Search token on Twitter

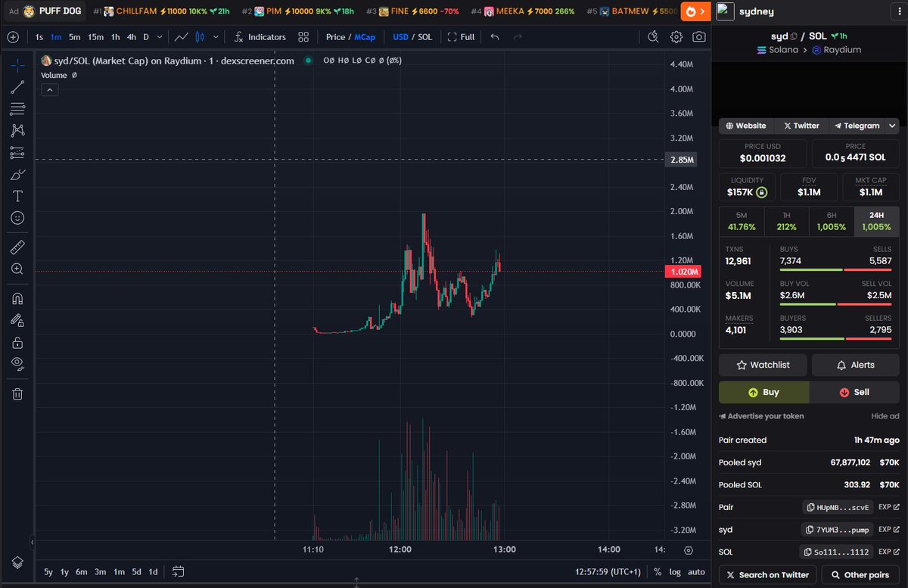(767, 575)
